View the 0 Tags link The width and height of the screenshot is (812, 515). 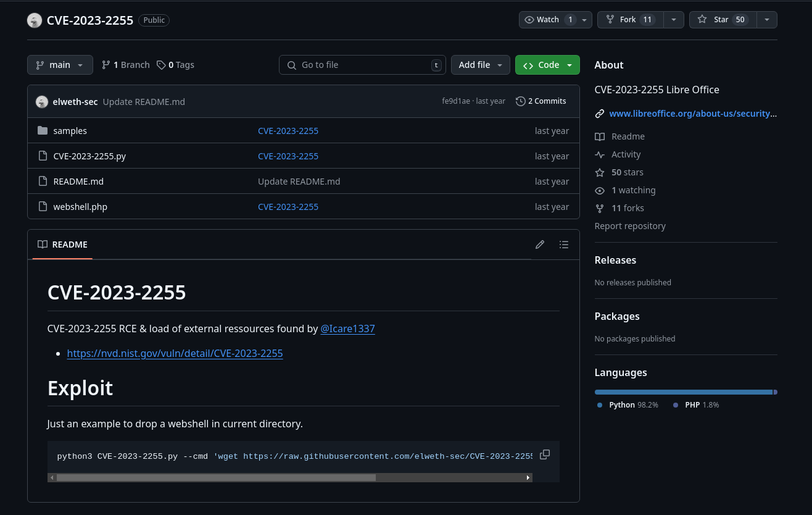(x=176, y=65)
